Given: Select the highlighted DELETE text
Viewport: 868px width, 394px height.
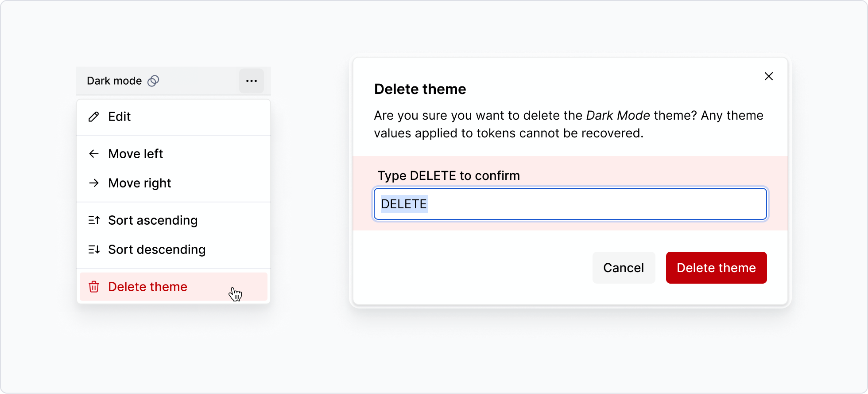Looking at the screenshot, I should pyautogui.click(x=403, y=204).
